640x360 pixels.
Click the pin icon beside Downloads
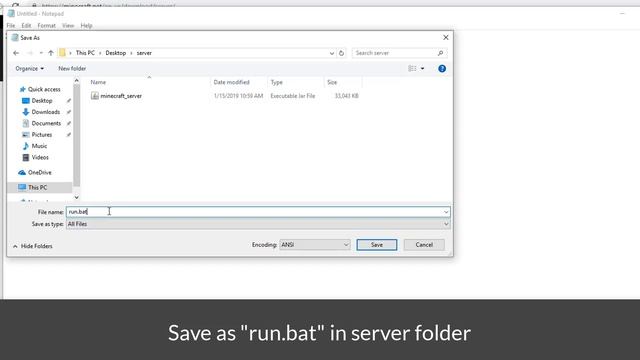click(x=69, y=112)
